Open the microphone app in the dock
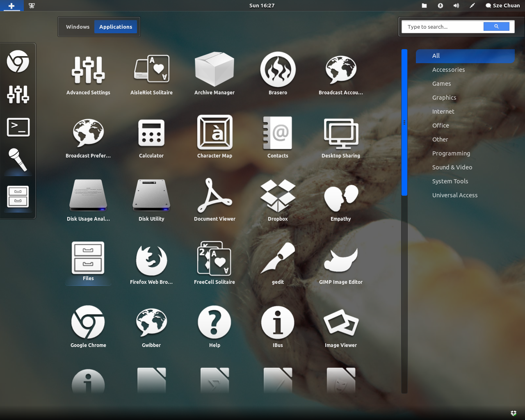 tap(18, 160)
